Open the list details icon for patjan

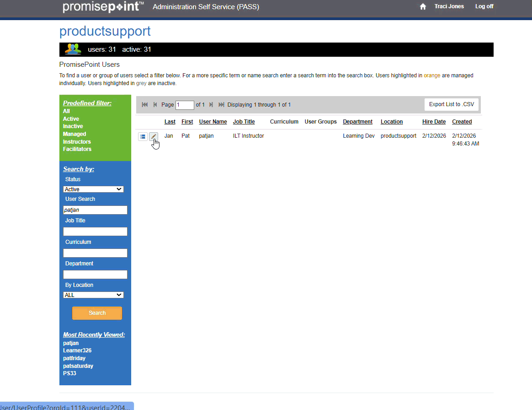[x=143, y=136]
